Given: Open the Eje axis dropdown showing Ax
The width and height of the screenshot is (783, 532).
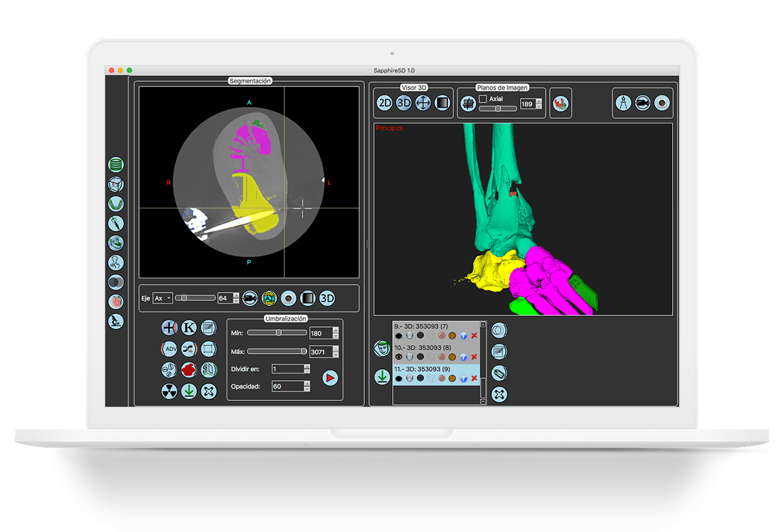Looking at the screenshot, I should [162, 298].
